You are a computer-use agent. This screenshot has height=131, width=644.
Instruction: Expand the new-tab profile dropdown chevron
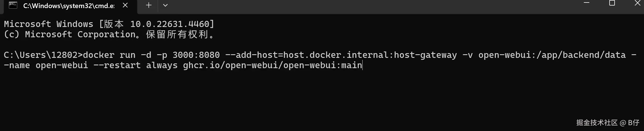click(165, 5)
